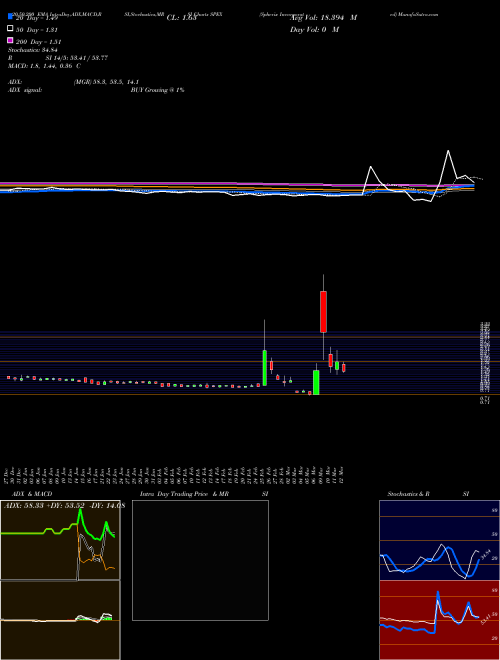Screen dimensions: 500x660
Task: Click the 'Stochastics & R' panel title
Action: coord(408,494)
